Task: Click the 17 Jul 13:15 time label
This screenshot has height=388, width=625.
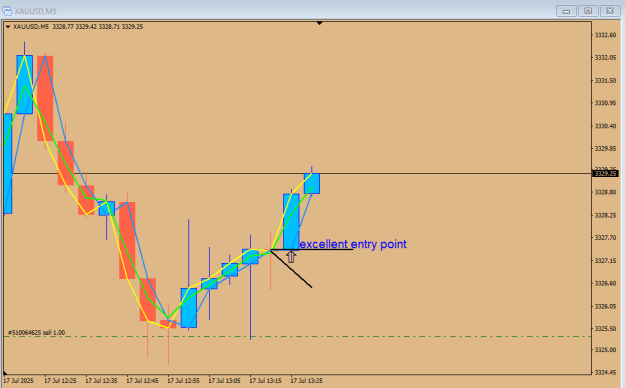Action: coord(265,381)
